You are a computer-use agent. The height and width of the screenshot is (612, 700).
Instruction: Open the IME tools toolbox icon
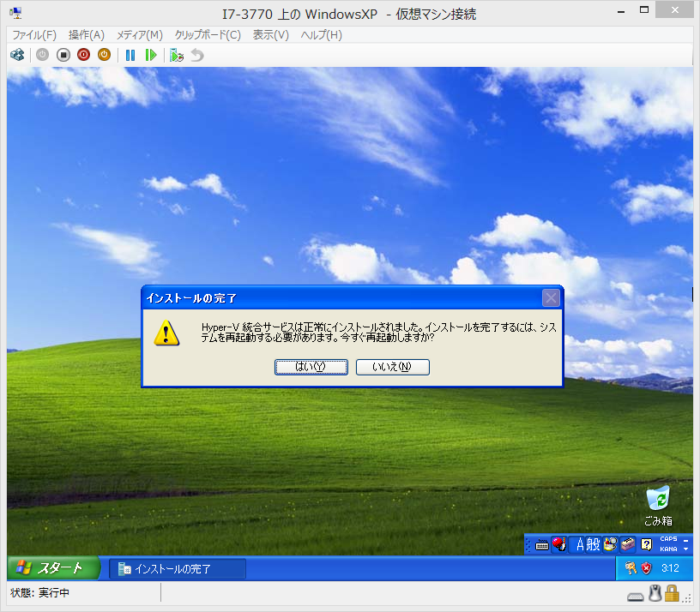(x=628, y=544)
